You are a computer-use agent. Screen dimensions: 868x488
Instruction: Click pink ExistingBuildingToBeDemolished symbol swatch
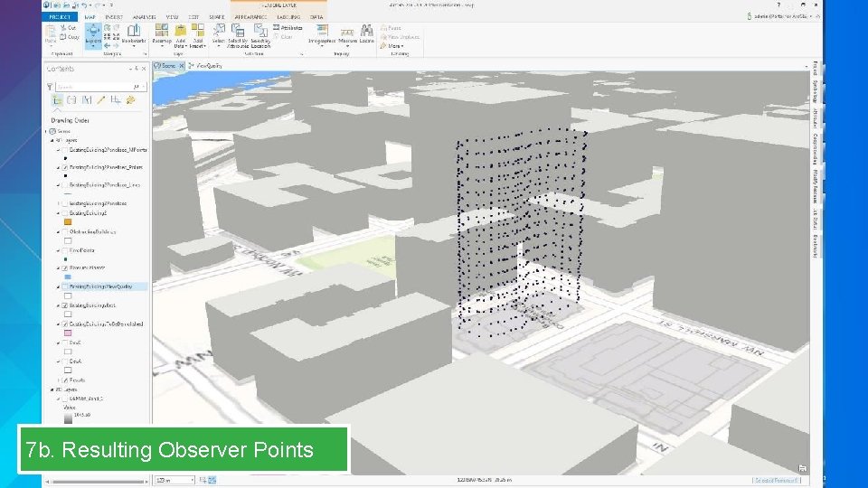point(68,333)
